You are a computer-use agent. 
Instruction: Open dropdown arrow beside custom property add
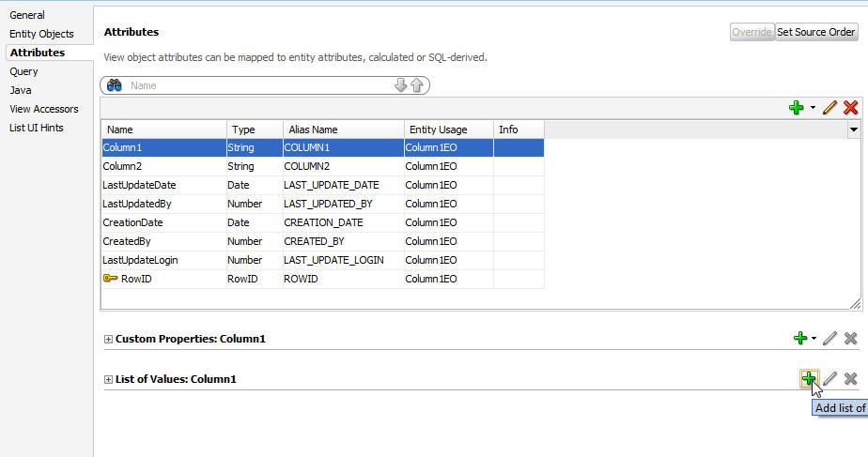coord(814,338)
